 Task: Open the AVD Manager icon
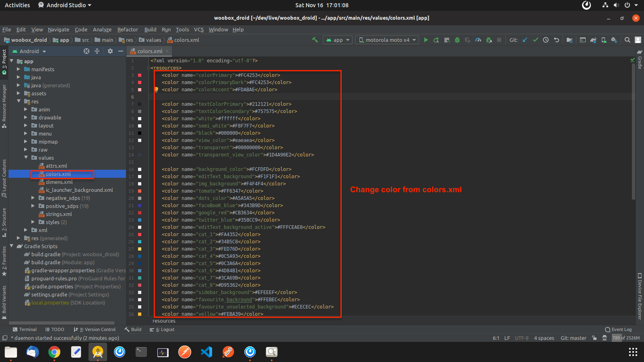click(x=604, y=40)
